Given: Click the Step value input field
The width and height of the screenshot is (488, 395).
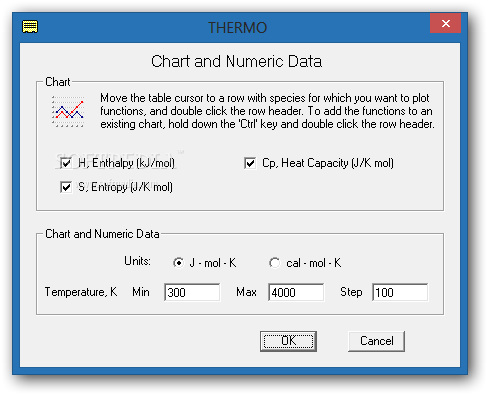Looking at the screenshot, I should (x=400, y=292).
